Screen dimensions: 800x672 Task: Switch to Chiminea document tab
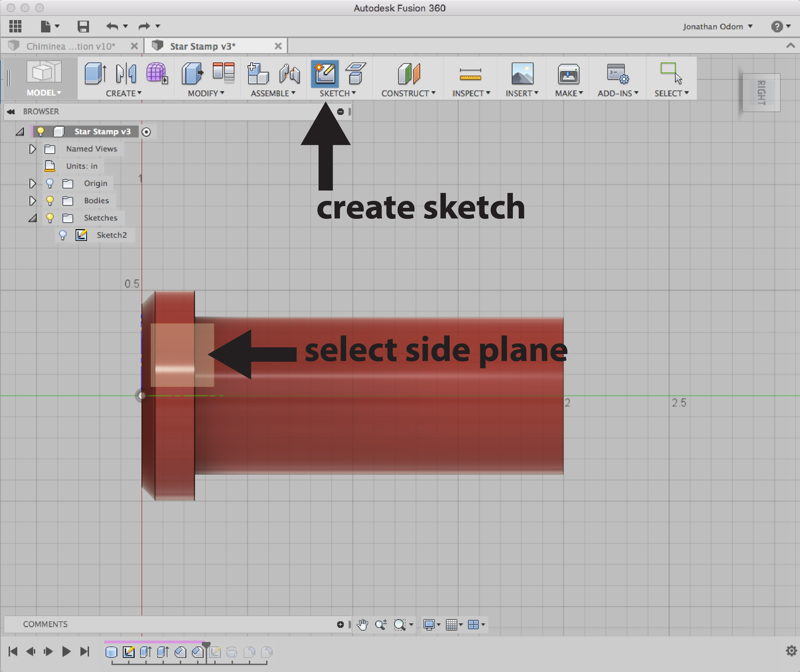[70, 46]
